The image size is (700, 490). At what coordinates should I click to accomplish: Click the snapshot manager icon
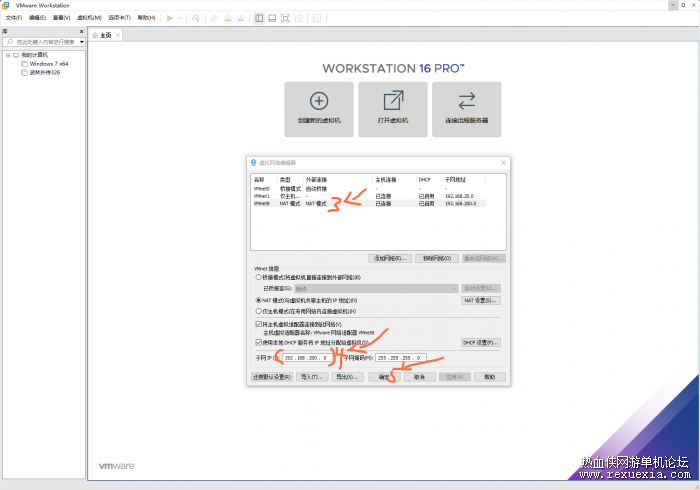click(241, 18)
